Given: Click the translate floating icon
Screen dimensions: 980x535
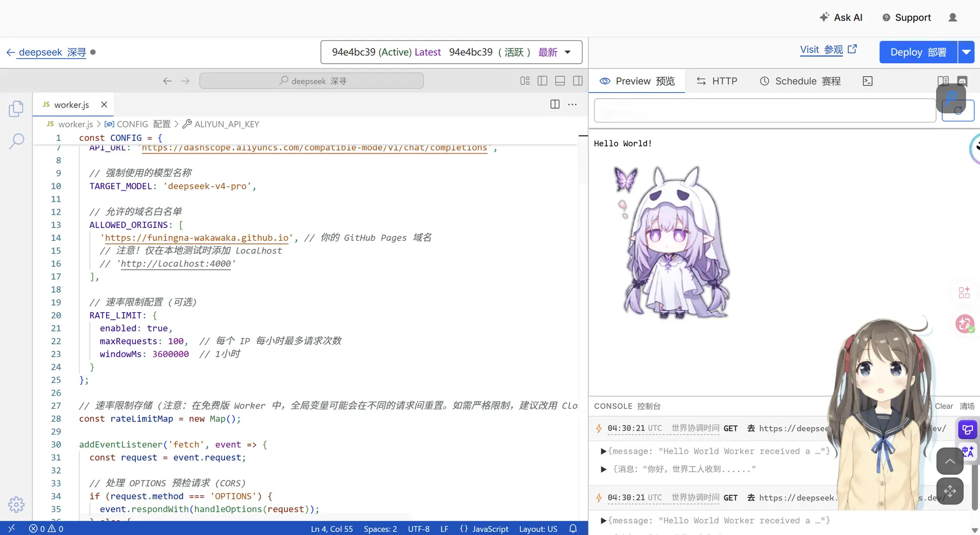Looking at the screenshot, I should point(967,451).
